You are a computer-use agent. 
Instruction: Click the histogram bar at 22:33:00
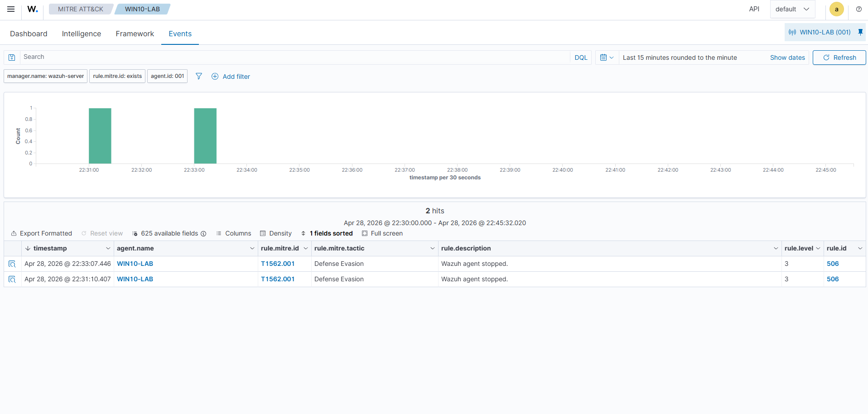click(x=205, y=136)
